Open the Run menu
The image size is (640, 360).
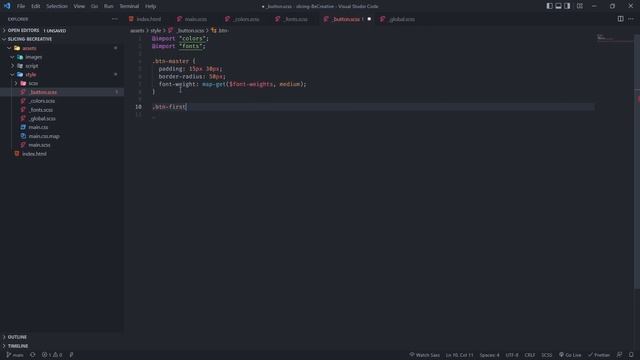tap(109, 6)
